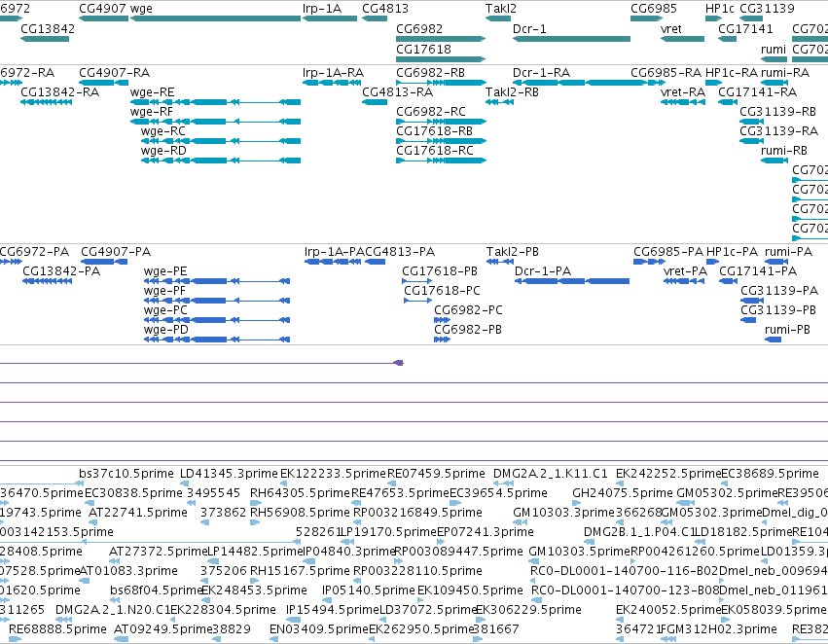Click transcript Takl2-RB

499,102
